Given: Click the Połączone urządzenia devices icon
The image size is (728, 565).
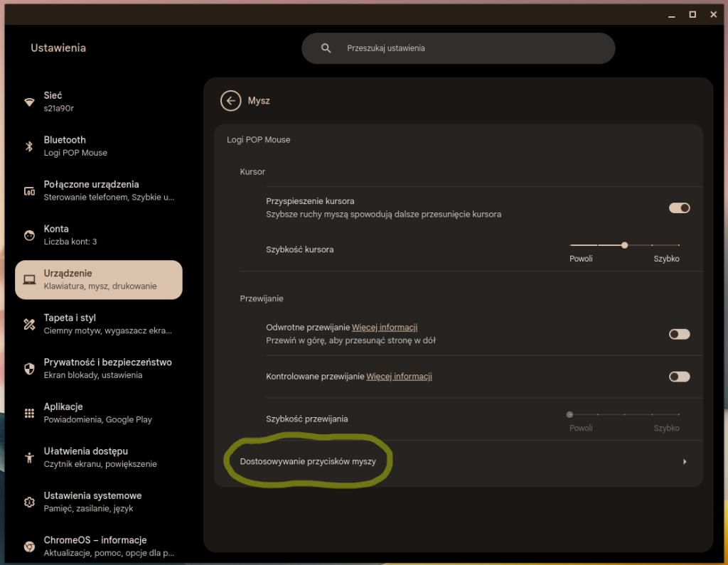Looking at the screenshot, I should [x=29, y=190].
